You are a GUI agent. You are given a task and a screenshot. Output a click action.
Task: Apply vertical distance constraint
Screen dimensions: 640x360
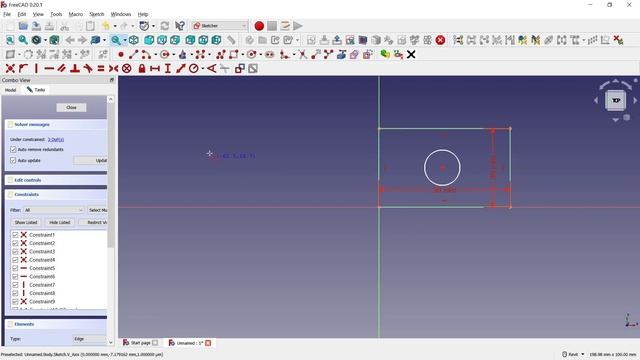168,69
